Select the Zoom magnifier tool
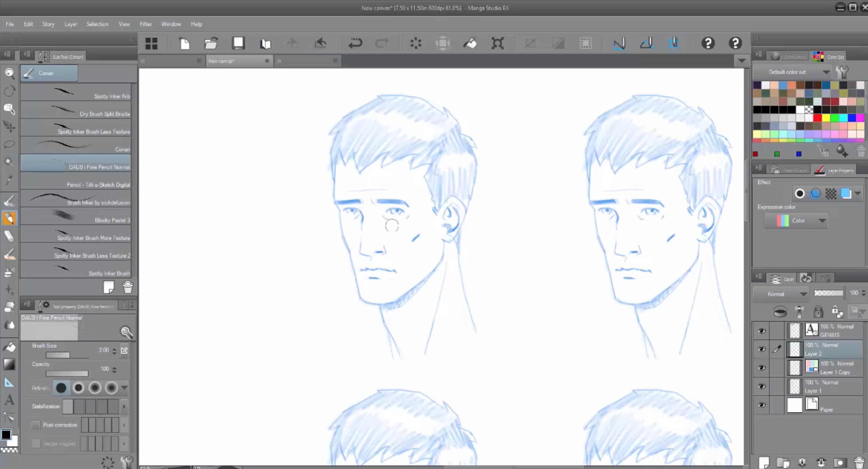 pyautogui.click(x=9, y=73)
